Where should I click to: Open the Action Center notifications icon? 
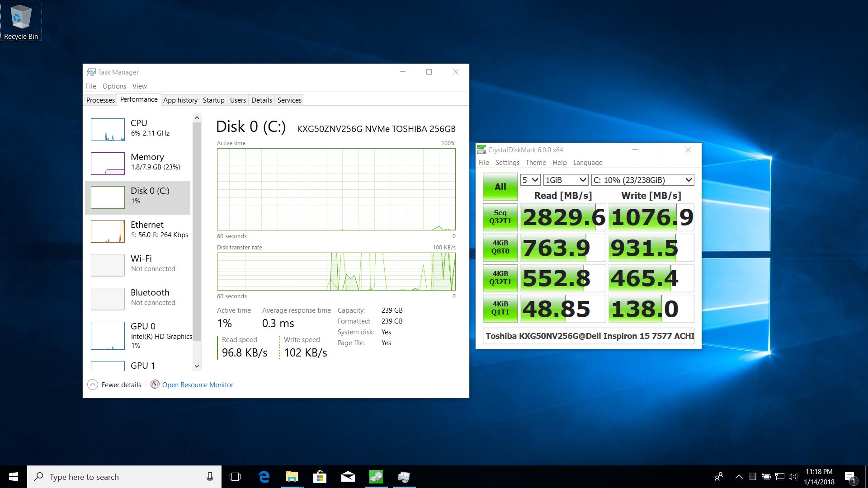[850, 477]
